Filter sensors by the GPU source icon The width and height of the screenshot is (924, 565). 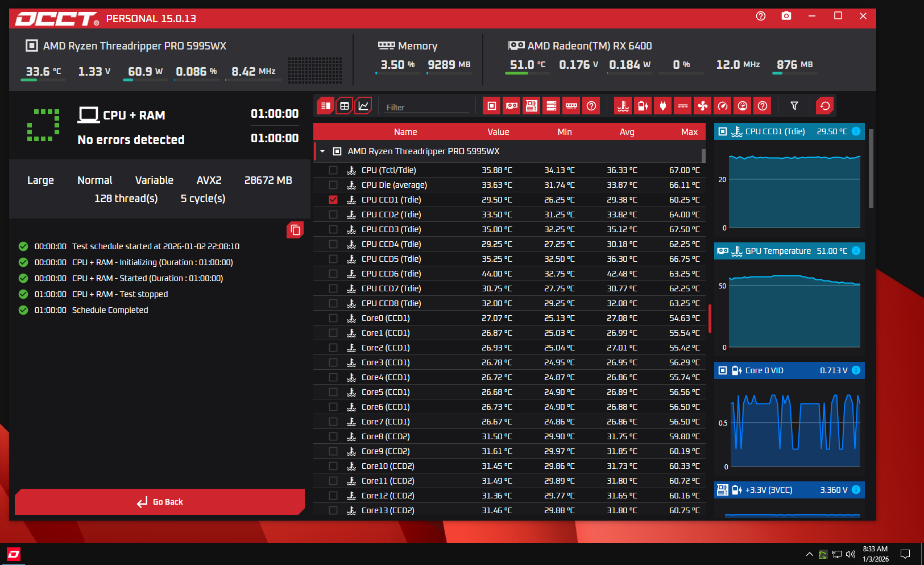tap(512, 106)
